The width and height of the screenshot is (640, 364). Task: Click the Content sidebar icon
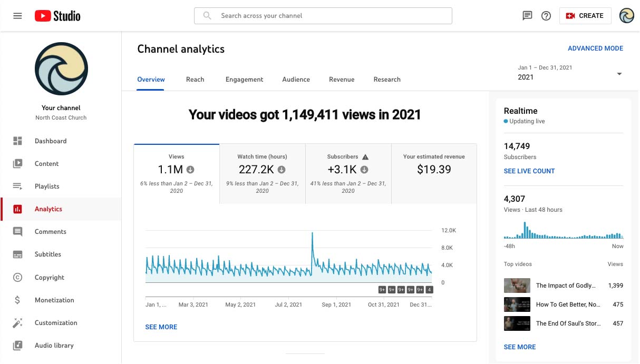[17, 163]
